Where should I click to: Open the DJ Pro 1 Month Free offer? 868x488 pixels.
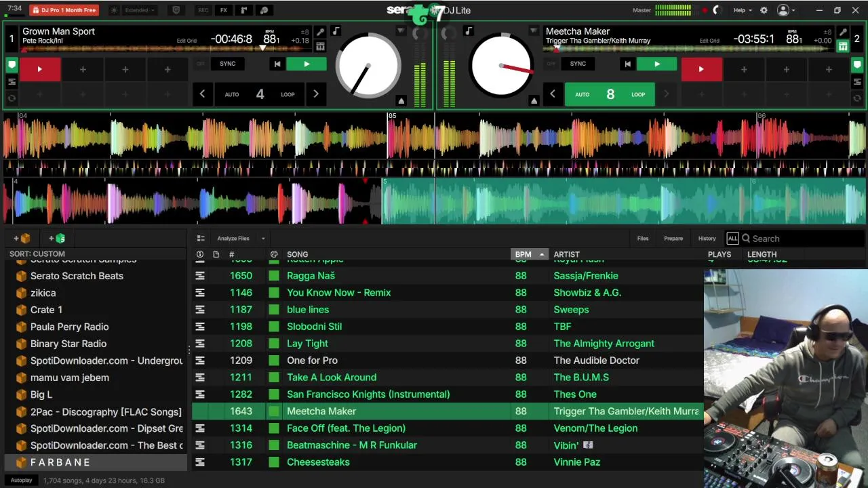point(64,10)
